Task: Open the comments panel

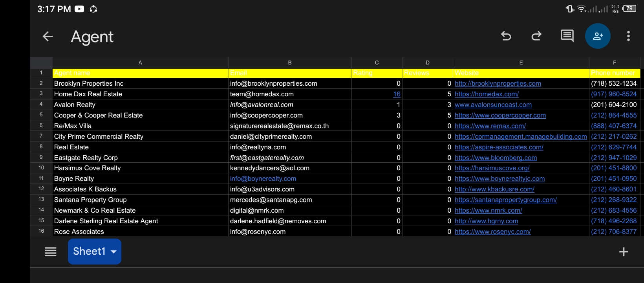Action: point(567,36)
